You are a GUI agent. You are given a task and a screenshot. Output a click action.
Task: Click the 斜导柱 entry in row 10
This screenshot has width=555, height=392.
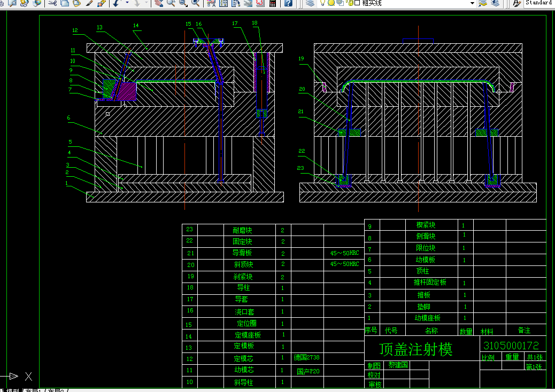[x=243, y=382]
